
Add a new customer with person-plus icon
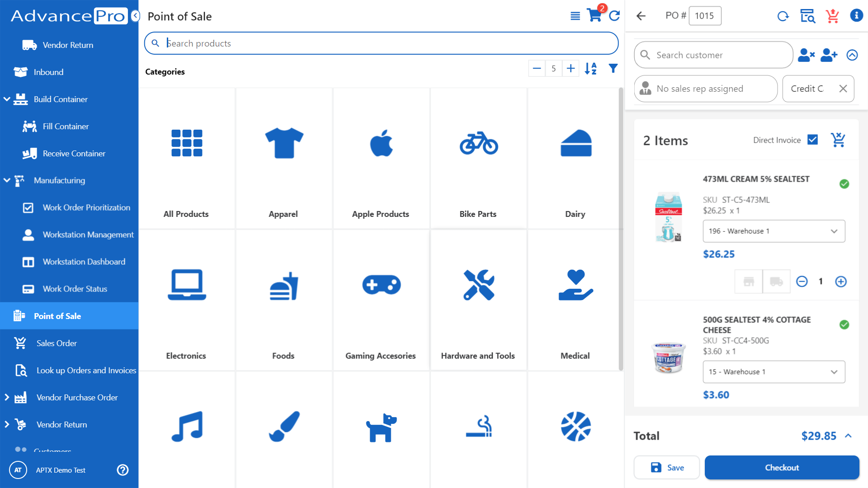tap(829, 55)
